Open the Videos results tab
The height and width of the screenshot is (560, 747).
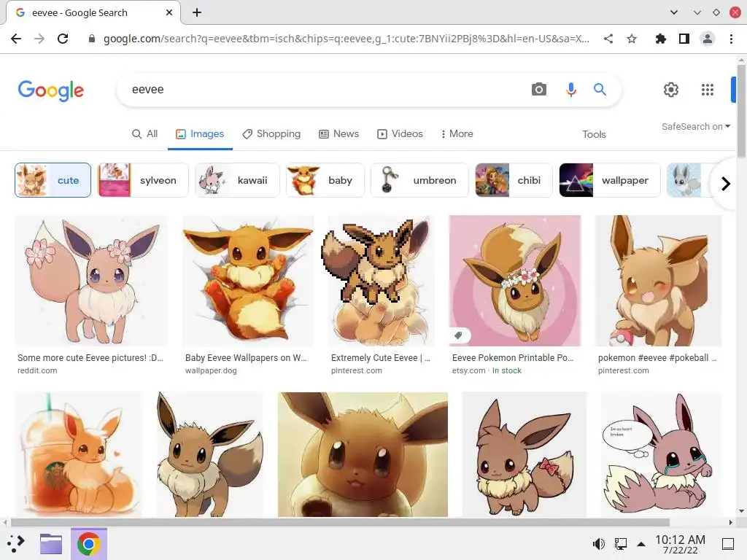click(400, 134)
